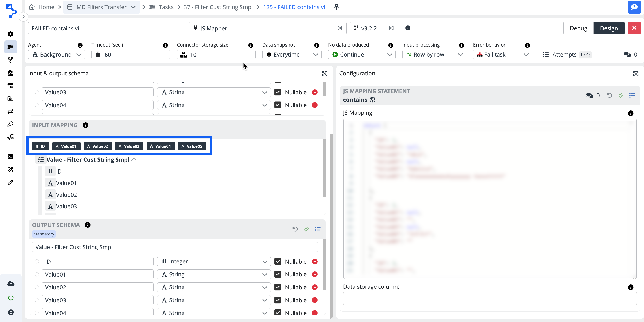644x322 pixels.
Task: Click revert icon in Output Schema header
Action: pos(295,229)
